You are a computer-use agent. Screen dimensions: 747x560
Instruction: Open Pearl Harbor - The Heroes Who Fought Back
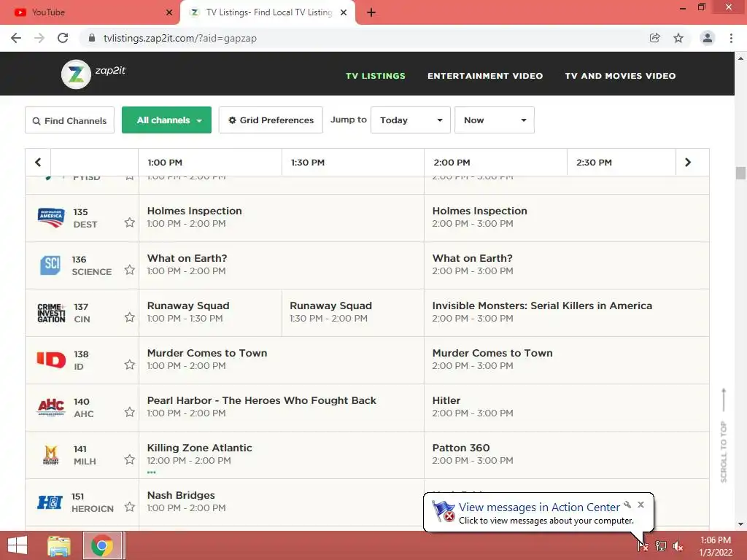[282, 407]
